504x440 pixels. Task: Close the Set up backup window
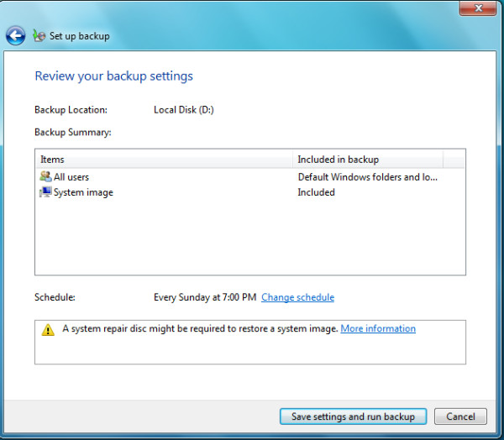pyautogui.click(x=478, y=8)
